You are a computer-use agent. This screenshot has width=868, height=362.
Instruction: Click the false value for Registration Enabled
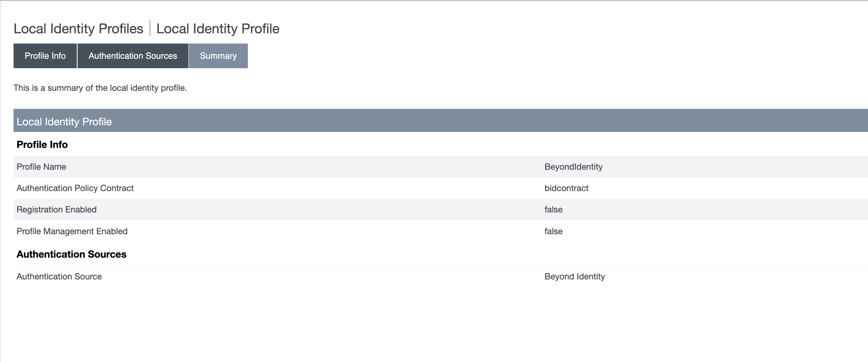click(553, 209)
